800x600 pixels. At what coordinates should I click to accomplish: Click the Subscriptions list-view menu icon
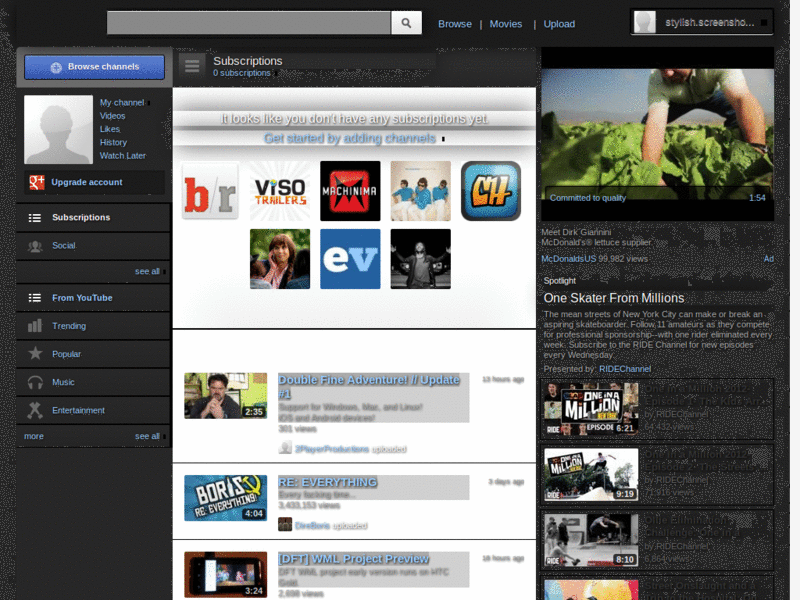point(192,66)
